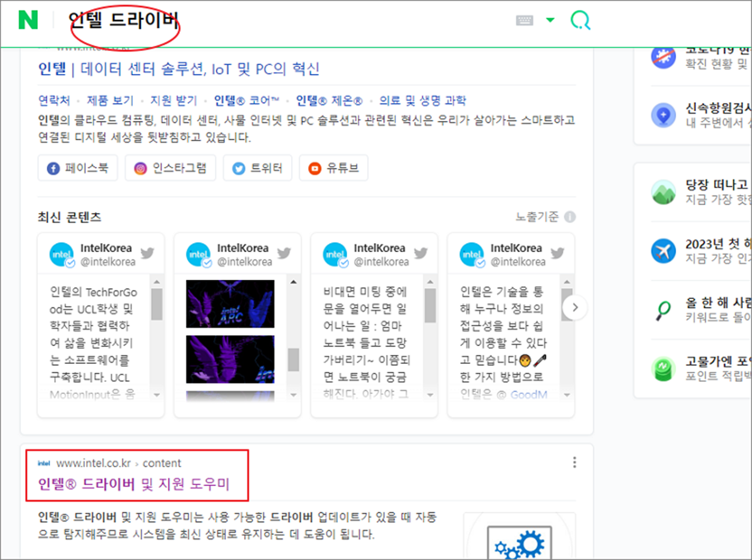Click the www.intel.co.kr content URL
The width and height of the screenshot is (752, 560).
(x=119, y=463)
